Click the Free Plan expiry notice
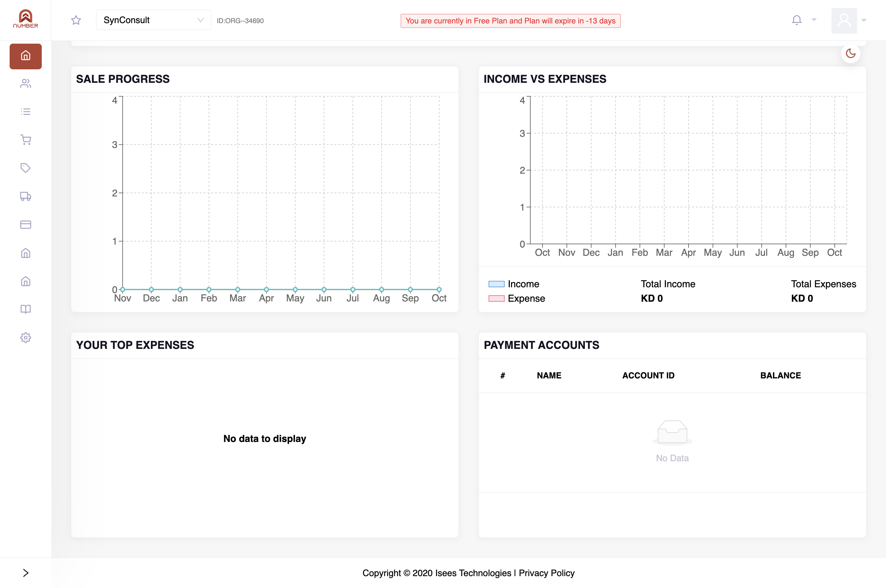The width and height of the screenshot is (886, 588). click(x=510, y=21)
